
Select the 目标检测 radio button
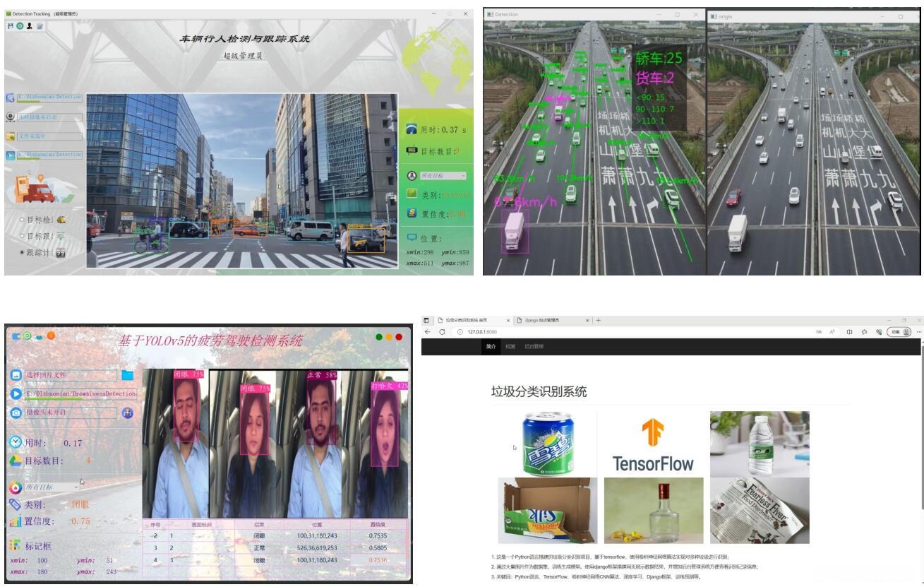click(x=22, y=220)
